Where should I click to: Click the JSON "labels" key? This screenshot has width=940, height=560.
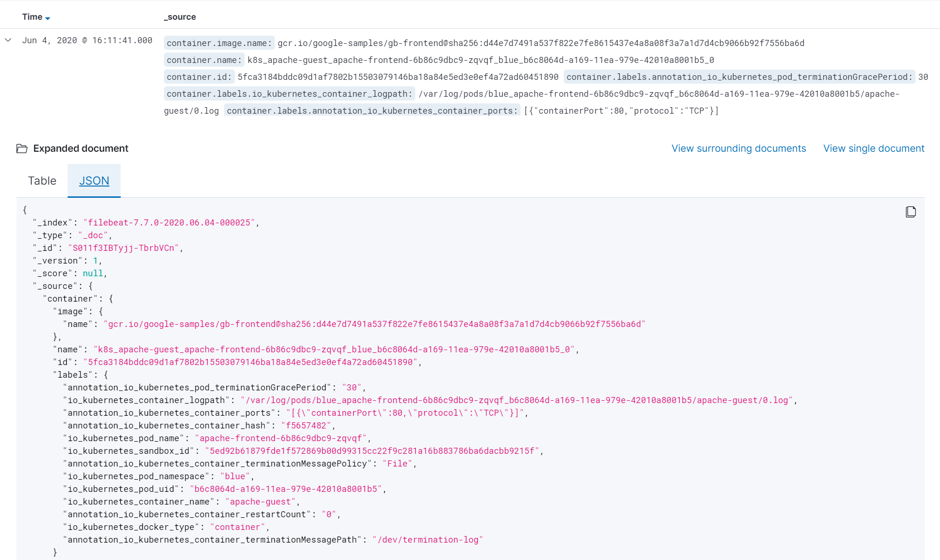pos(73,375)
